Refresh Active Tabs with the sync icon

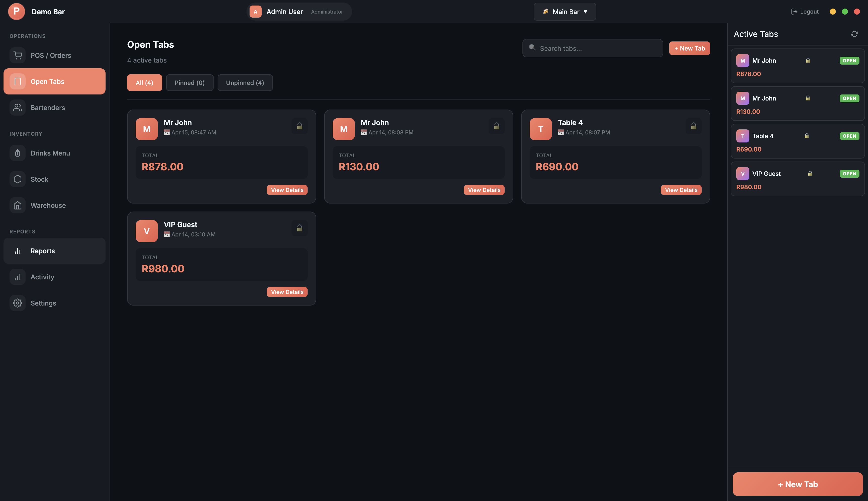[854, 34]
